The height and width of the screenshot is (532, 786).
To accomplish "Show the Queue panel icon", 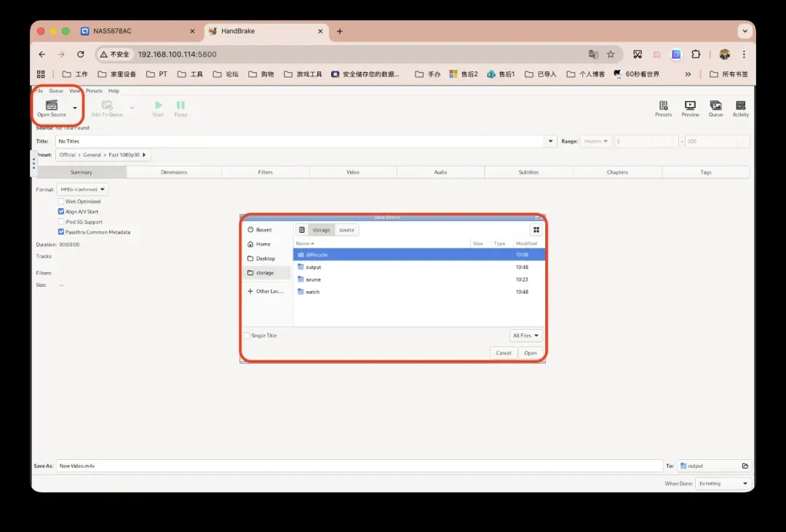I will pos(715,106).
